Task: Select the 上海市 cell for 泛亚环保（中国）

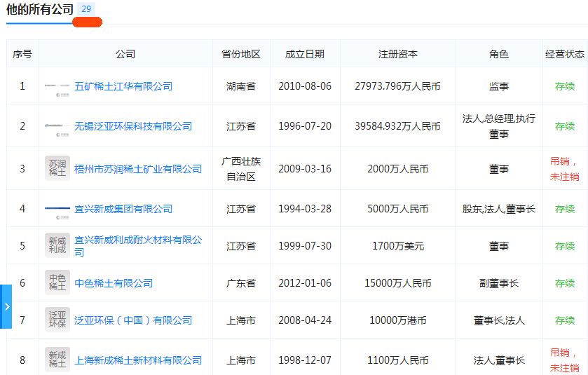Action: [241, 320]
